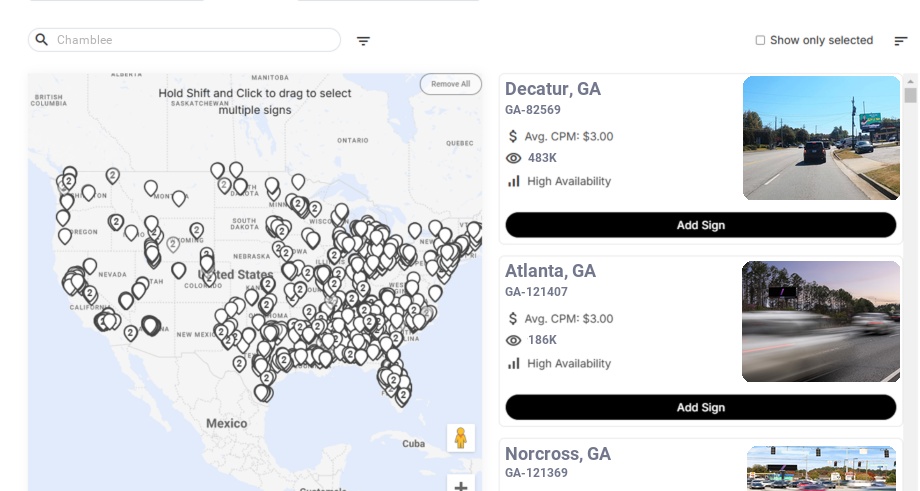The image size is (920, 491).
Task: Add the Decatur, GA sign
Action: [x=700, y=225]
